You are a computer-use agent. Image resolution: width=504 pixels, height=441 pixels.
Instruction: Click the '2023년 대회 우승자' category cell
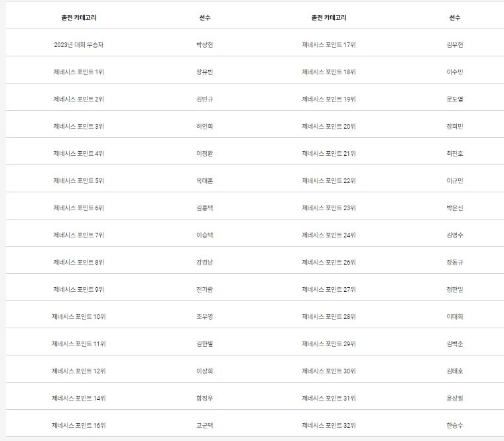pyautogui.click(x=79, y=44)
